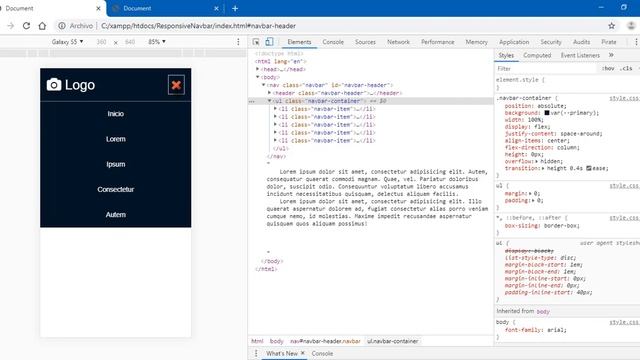Click the background color swatch
Screen dimensions: 640x360
click(x=547, y=113)
